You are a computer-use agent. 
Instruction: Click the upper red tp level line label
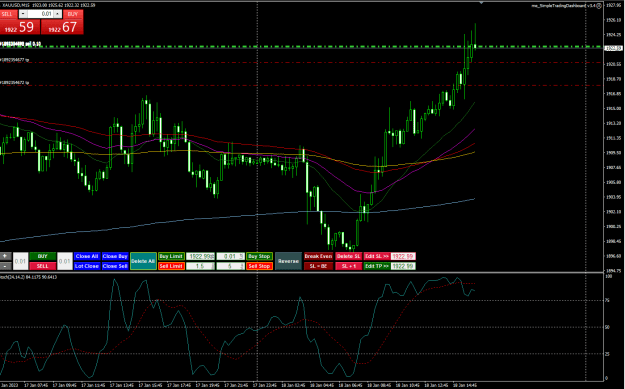(14, 60)
